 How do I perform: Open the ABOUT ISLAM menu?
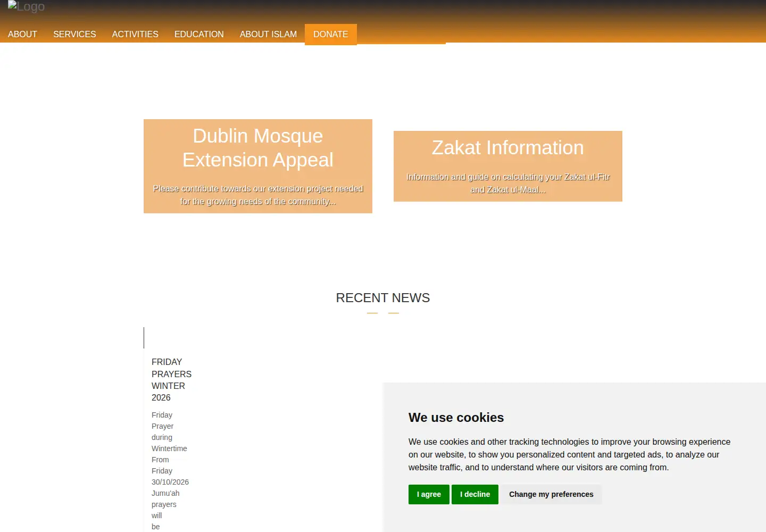point(268,34)
